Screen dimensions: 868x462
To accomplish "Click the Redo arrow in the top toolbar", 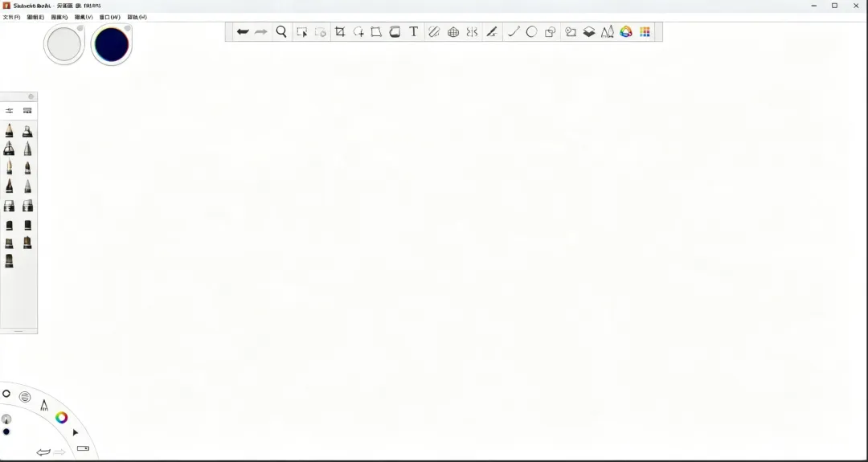I will click(260, 31).
